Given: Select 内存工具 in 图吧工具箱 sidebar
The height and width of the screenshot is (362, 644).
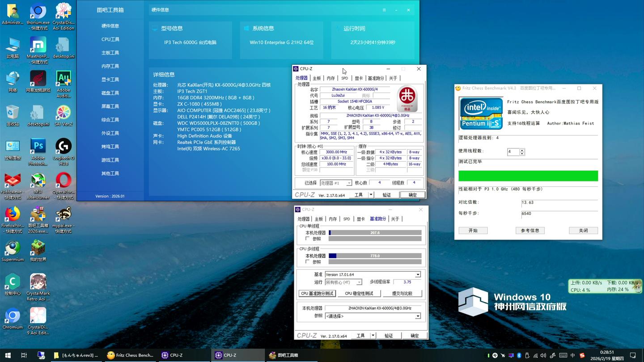Looking at the screenshot, I should 110,66.
